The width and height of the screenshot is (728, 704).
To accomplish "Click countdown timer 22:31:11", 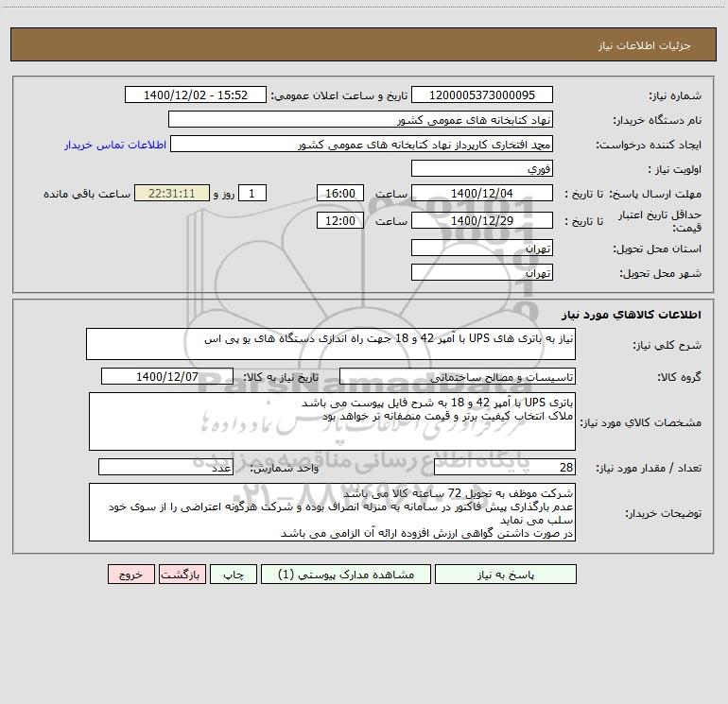I will (x=172, y=193).
